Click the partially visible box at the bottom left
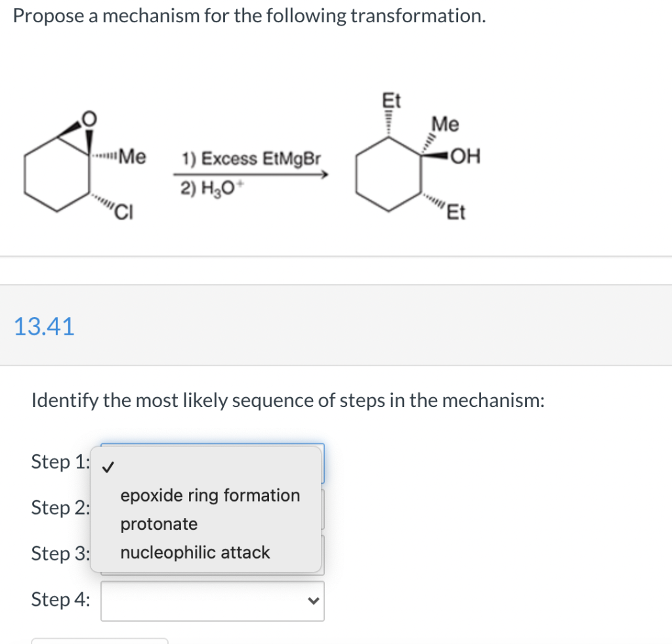 [98, 640]
